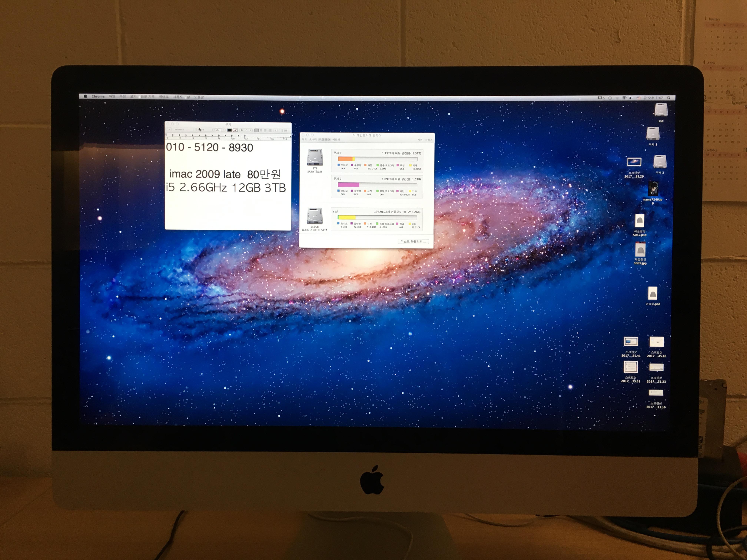Open the line spacing 1.0 dropdown
This screenshot has height=560, width=747.
[x=278, y=130]
